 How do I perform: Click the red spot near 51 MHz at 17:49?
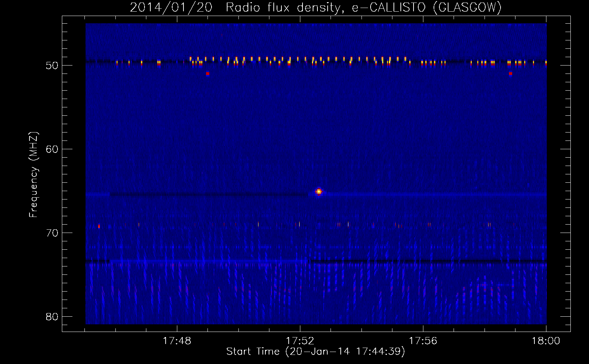(207, 74)
